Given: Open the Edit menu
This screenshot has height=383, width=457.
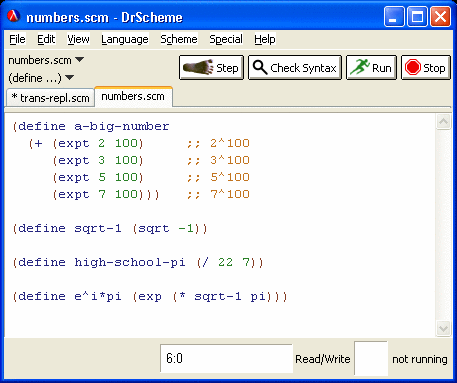Looking at the screenshot, I should click(x=46, y=39).
